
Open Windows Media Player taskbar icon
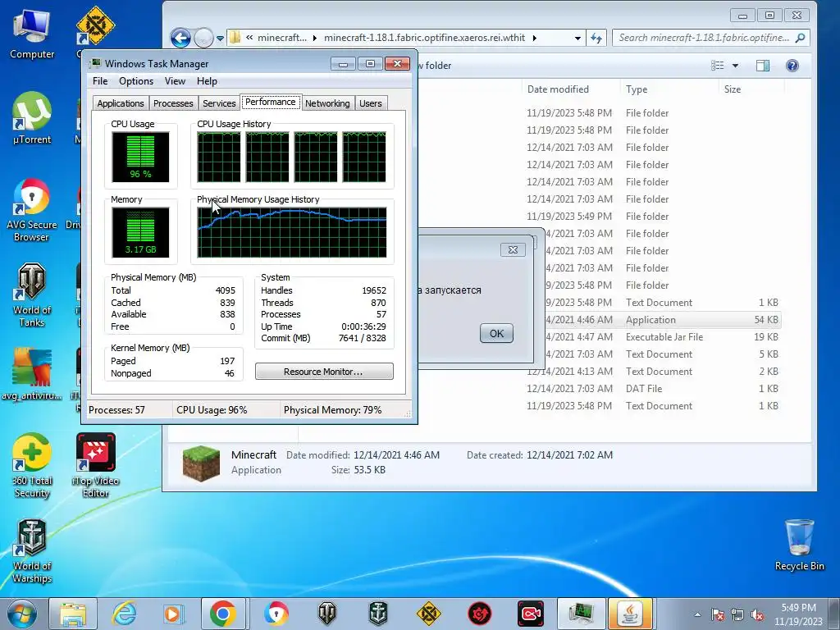click(x=173, y=614)
